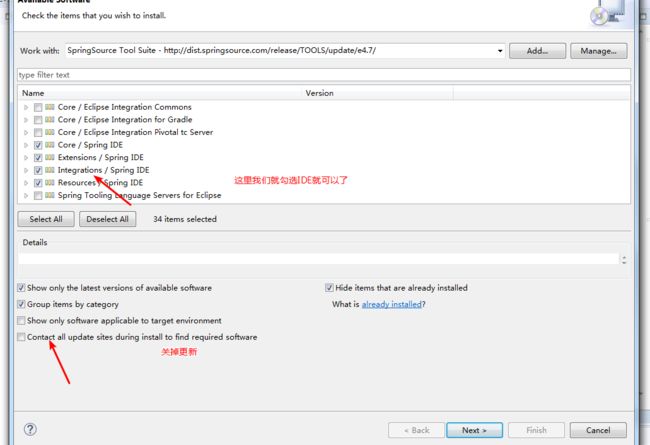Click the category icon for Spring Tooling Language Servers
This screenshot has height=445, width=650.
coord(50,195)
